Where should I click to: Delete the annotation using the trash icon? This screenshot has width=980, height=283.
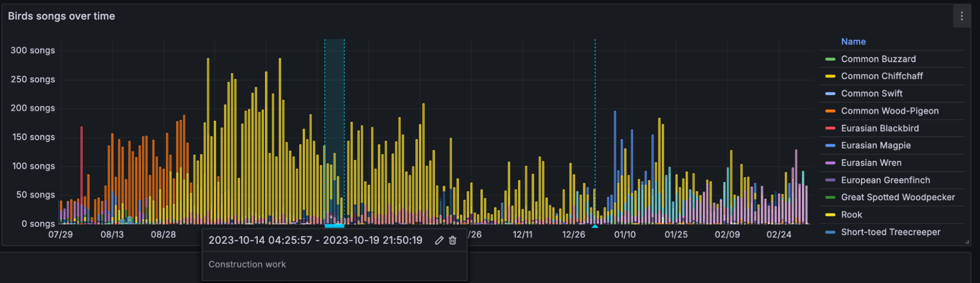point(452,240)
